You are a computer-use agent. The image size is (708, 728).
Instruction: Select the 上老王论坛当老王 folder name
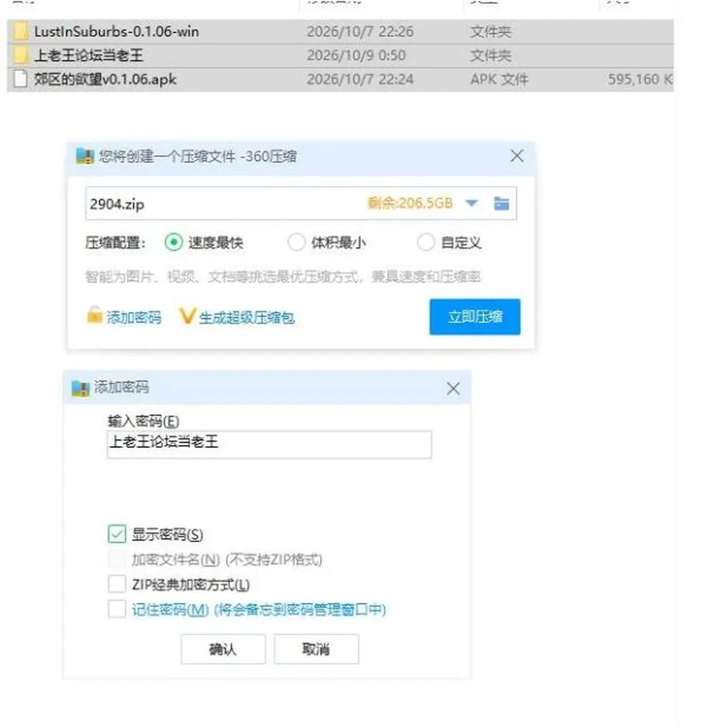[88, 55]
